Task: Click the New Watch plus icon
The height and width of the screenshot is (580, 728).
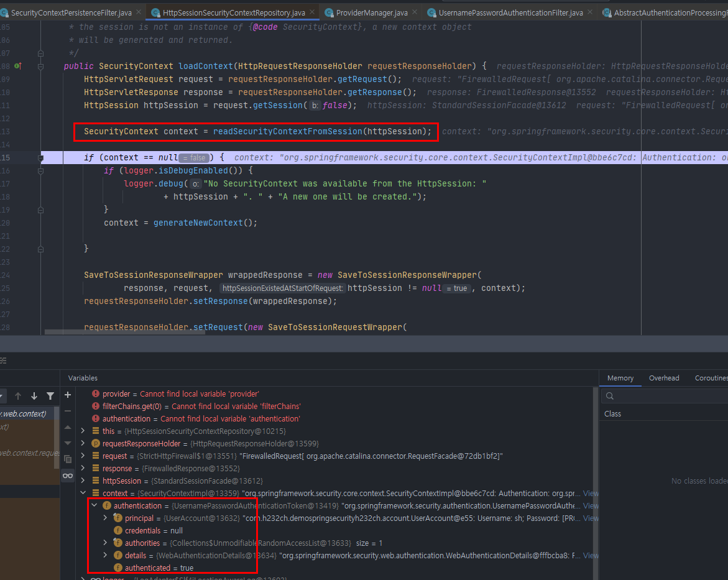Action: pos(68,395)
